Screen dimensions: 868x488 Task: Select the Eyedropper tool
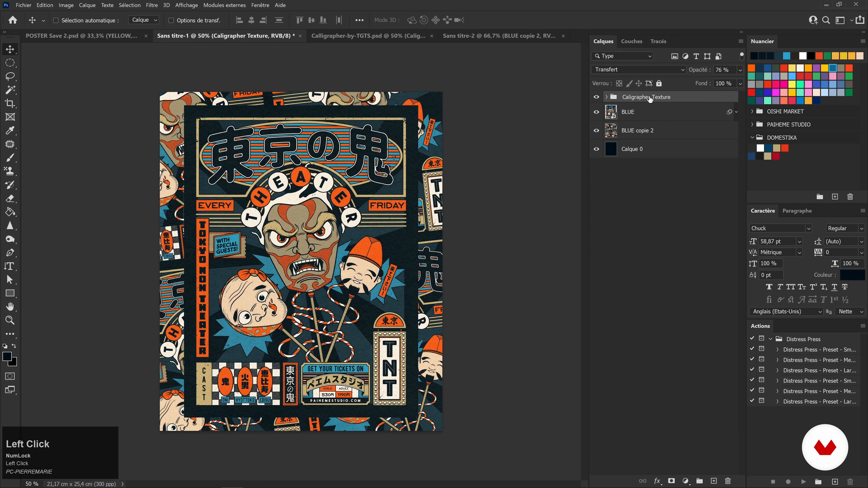click(10, 130)
